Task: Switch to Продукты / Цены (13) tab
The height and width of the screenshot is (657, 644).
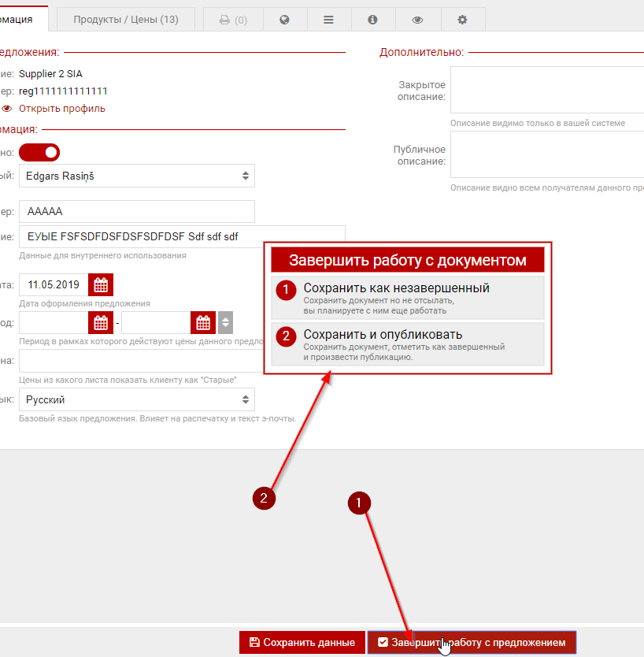Action: click(126, 20)
